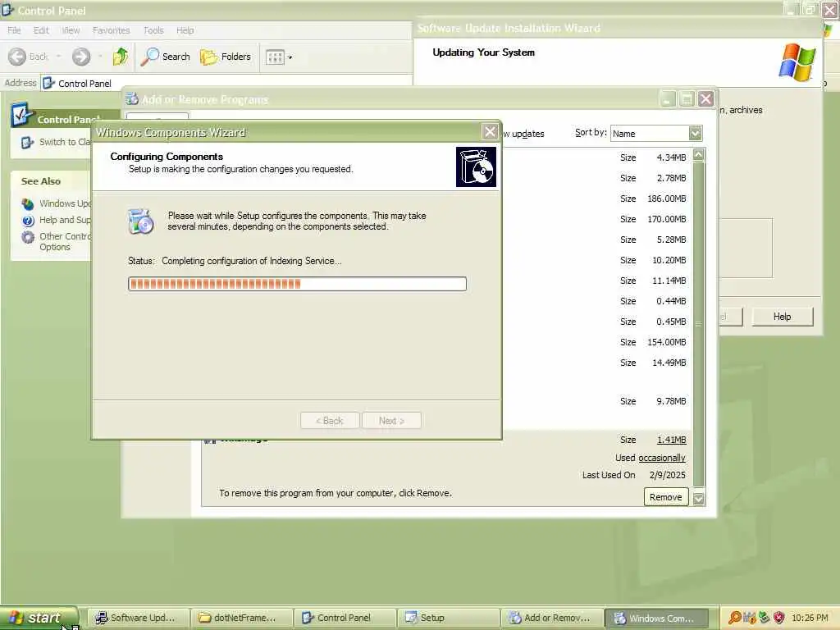Click the scroll up arrow in programs list

699,155
